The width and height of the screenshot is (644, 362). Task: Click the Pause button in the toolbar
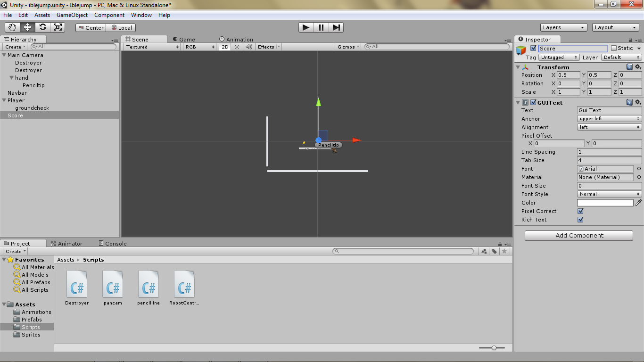[x=321, y=27]
